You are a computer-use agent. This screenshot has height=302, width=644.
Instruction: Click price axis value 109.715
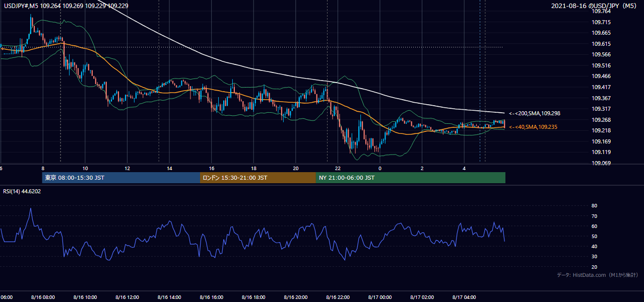point(601,22)
